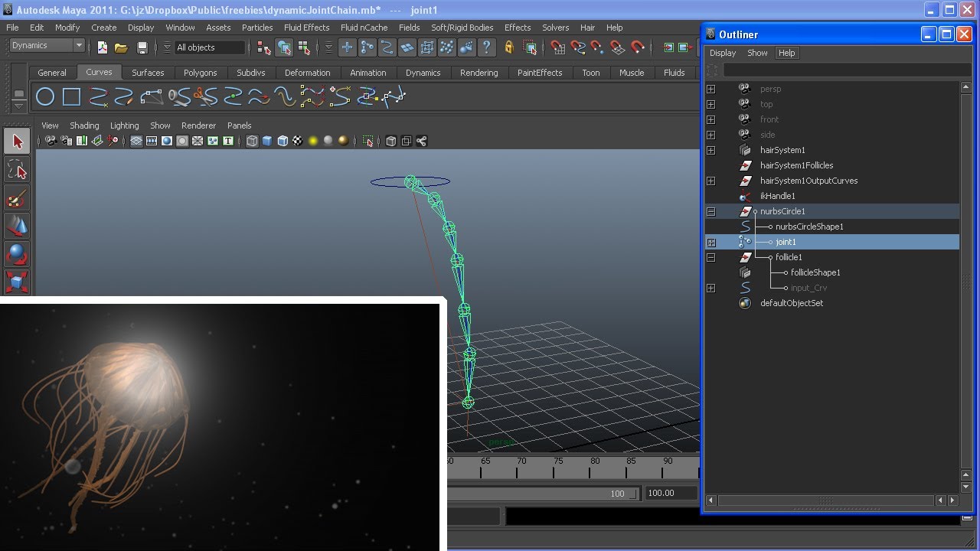The image size is (980, 551).
Task: Expand the input_Crv node
Action: [710, 288]
